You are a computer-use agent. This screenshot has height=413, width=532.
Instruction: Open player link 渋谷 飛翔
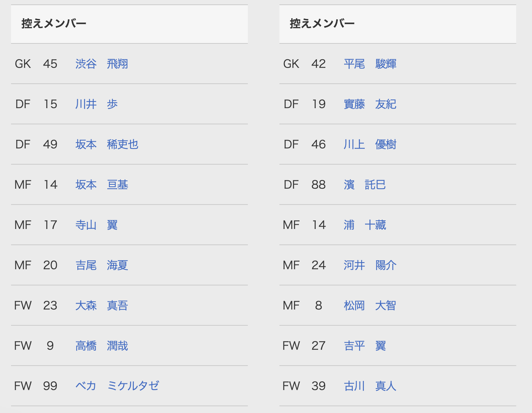coord(102,64)
